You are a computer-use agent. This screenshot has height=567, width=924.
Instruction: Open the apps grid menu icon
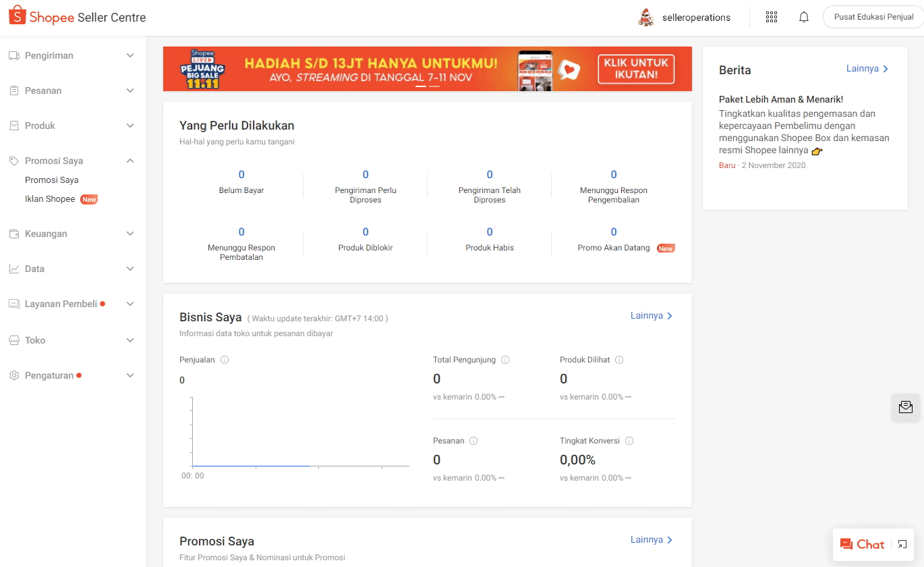[772, 18]
